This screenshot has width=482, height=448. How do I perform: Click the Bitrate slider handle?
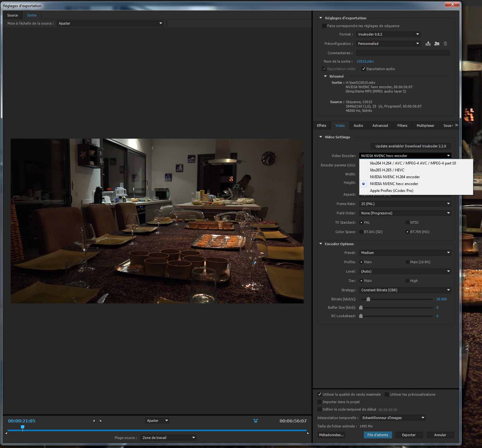point(368,299)
